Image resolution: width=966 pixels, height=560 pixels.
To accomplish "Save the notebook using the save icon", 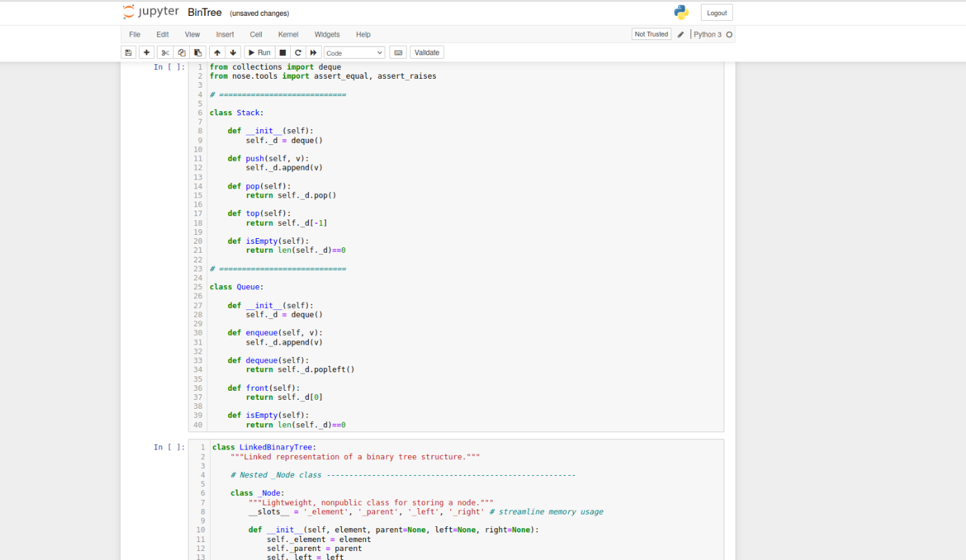I will coord(128,52).
